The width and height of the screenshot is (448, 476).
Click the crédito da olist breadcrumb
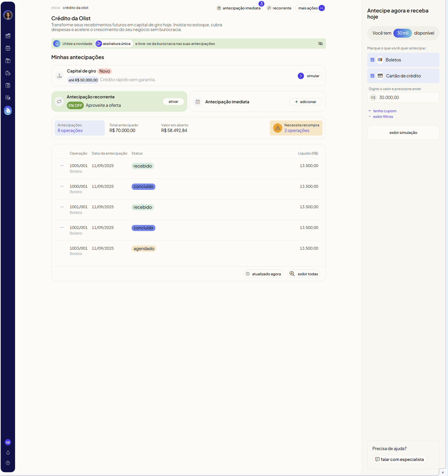76,8
